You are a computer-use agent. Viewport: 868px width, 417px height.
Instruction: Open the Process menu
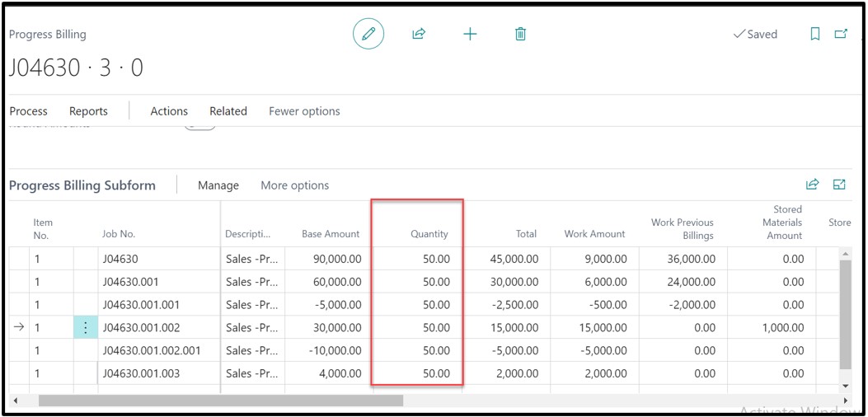(x=28, y=111)
